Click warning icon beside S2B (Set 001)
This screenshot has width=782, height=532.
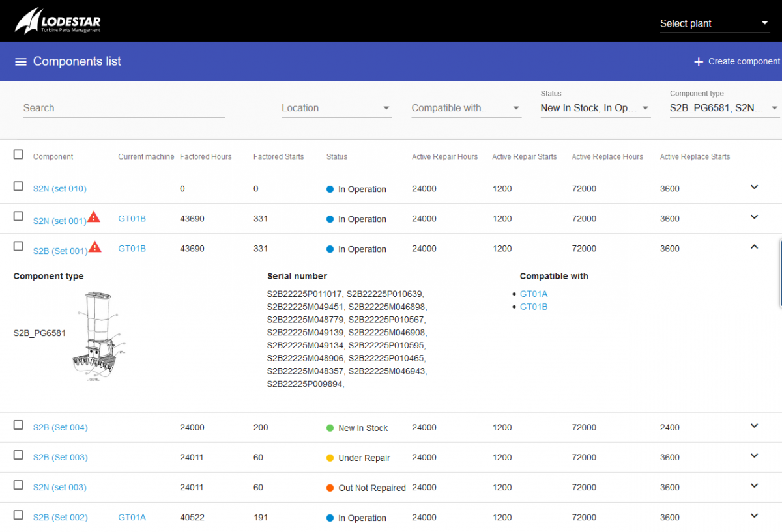click(x=95, y=247)
